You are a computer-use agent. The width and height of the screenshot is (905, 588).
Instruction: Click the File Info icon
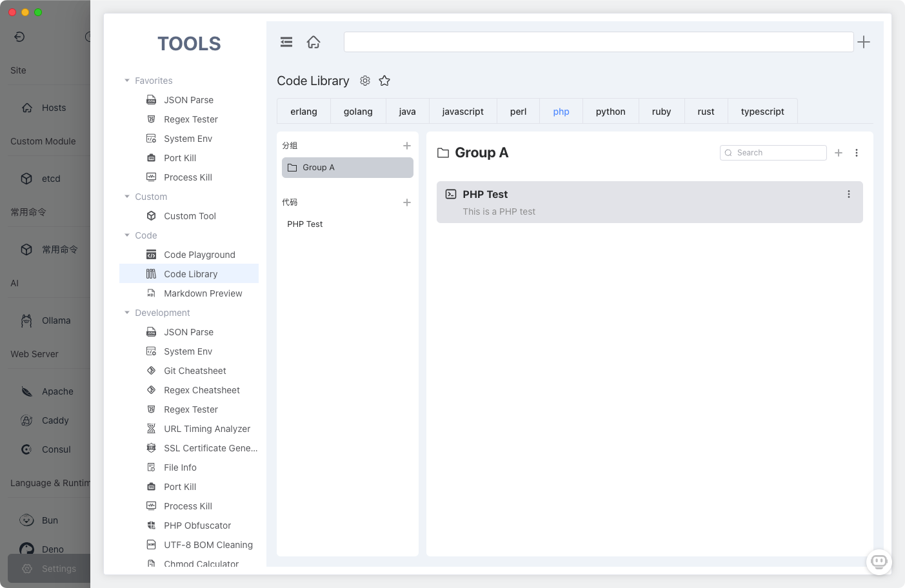[151, 467]
